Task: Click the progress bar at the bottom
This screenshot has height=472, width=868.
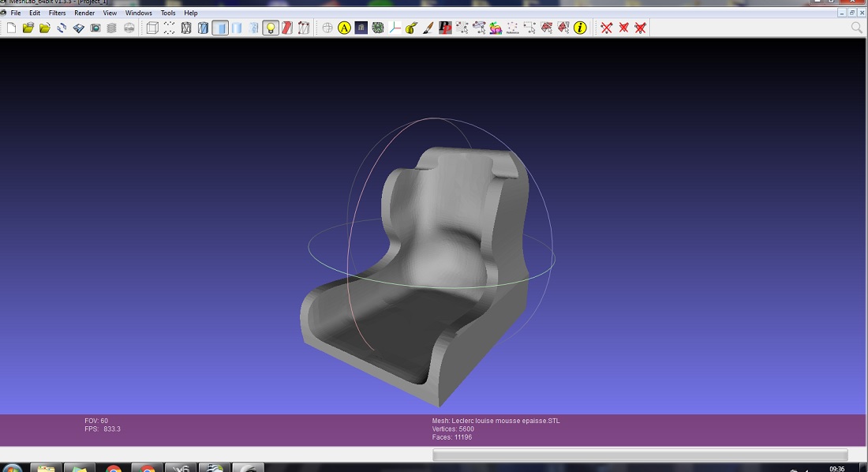Action: pos(640,455)
